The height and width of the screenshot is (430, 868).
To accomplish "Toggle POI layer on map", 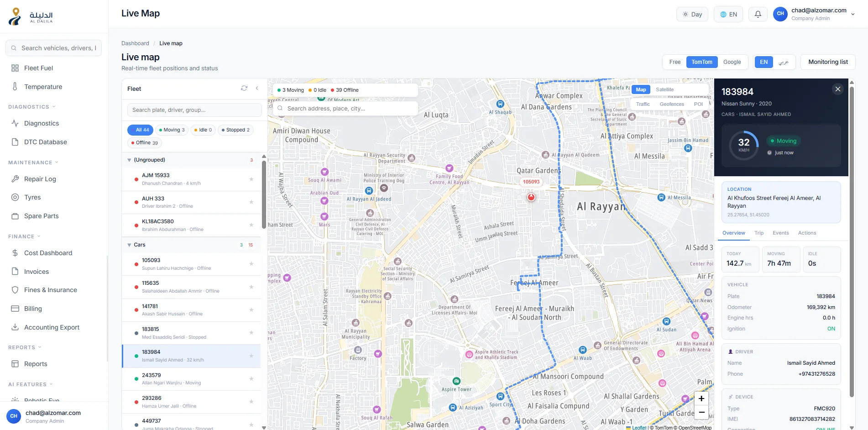I will [x=698, y=104].
